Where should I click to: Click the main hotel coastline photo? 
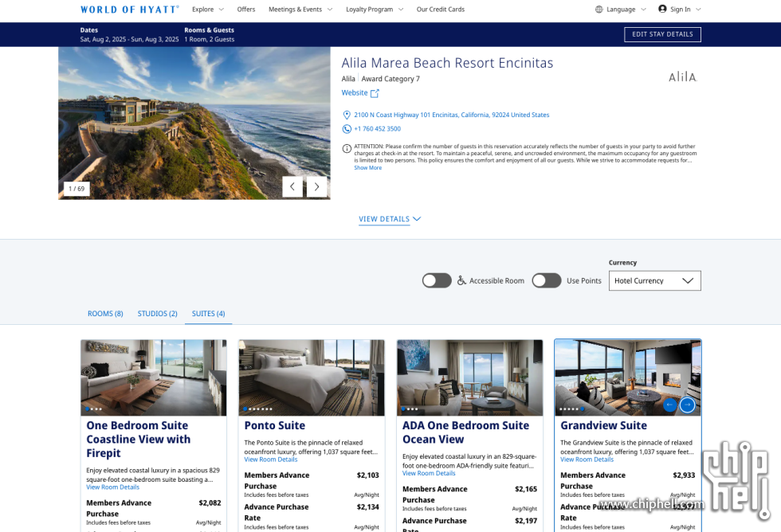(194, 123)
